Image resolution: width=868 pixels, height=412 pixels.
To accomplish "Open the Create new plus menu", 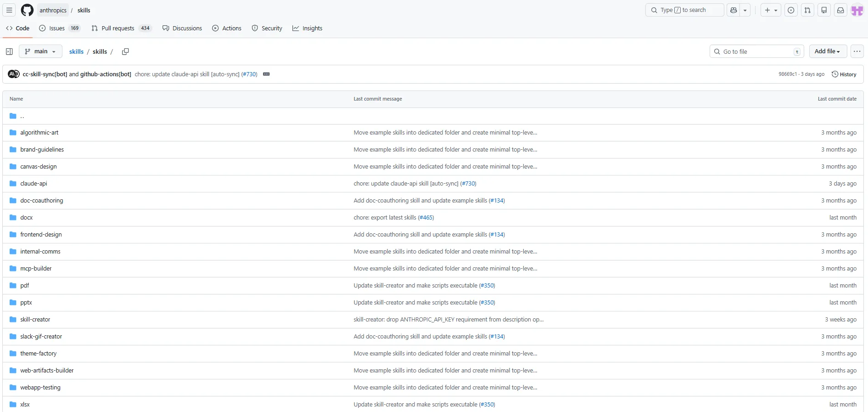I will click(771, 10).
